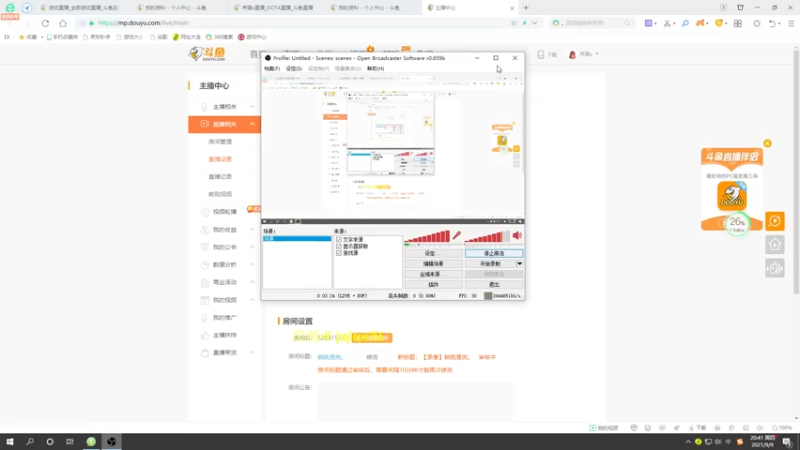
Task: Expand the 直播带货 sidebar section
Action: pos(252,353)
